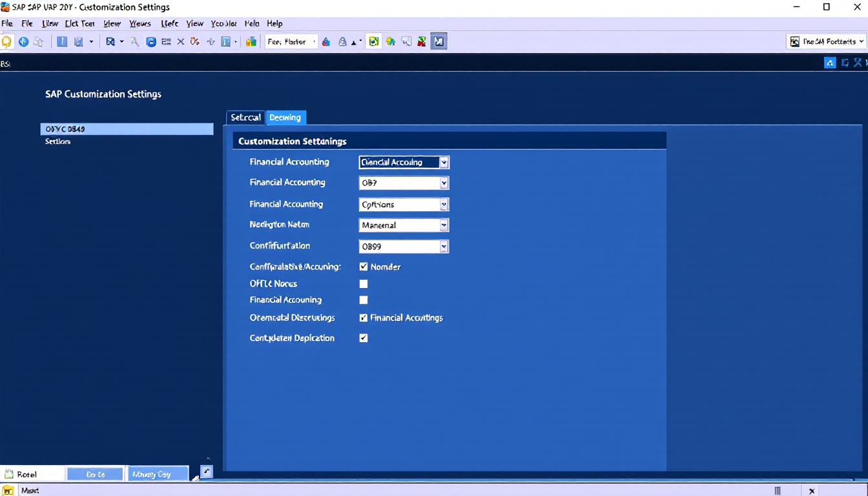Click the green-yellow puzzle toolbar icon
This screenshot has width=868, height=496.
[391, 42]
